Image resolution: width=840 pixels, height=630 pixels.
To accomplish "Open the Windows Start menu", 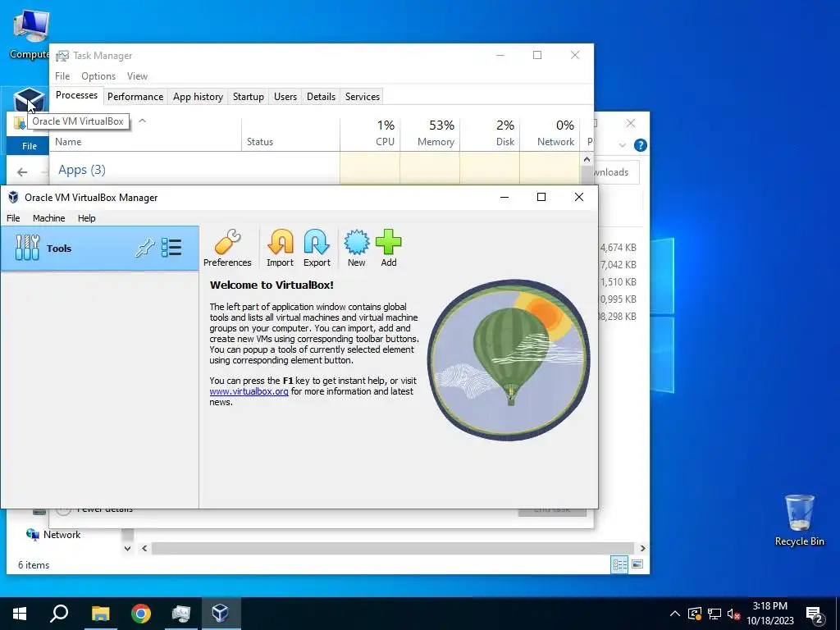I will (20, 614).
